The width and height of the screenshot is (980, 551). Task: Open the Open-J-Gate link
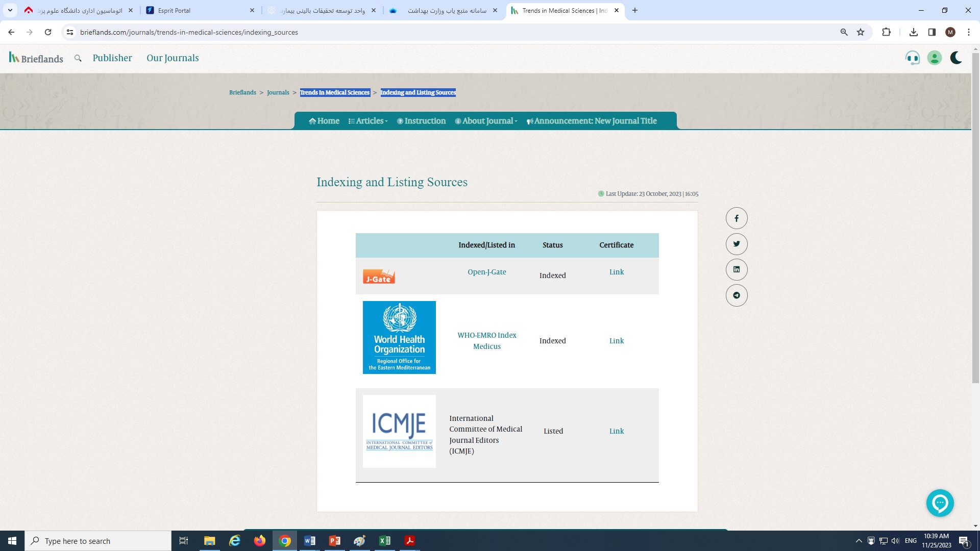pyautogui.click(x=486, y=272)
